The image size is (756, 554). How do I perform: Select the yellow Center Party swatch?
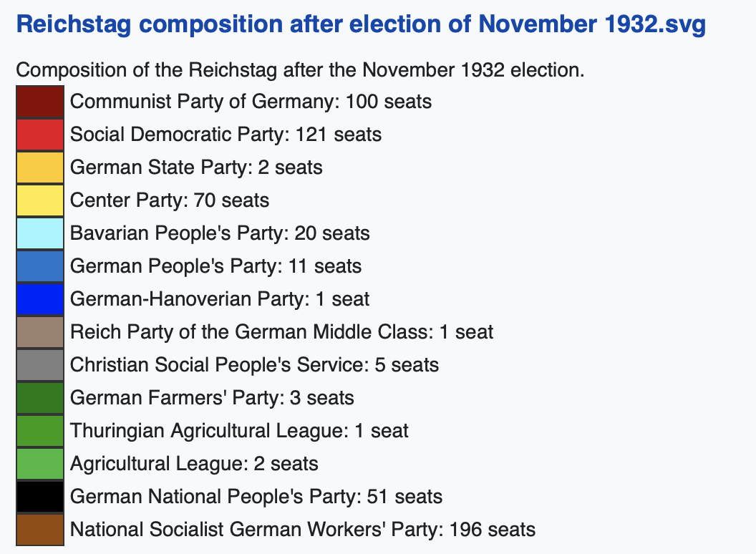[x=40, y=200]
